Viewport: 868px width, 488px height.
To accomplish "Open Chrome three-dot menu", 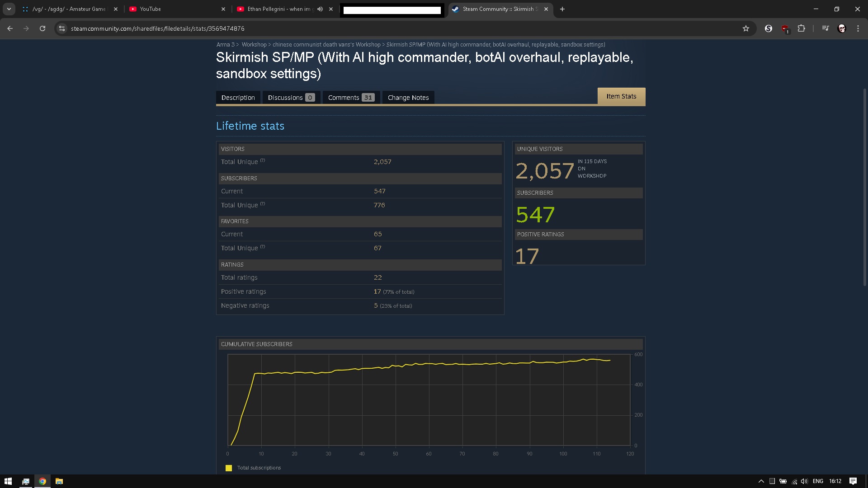I will [858, 28].
